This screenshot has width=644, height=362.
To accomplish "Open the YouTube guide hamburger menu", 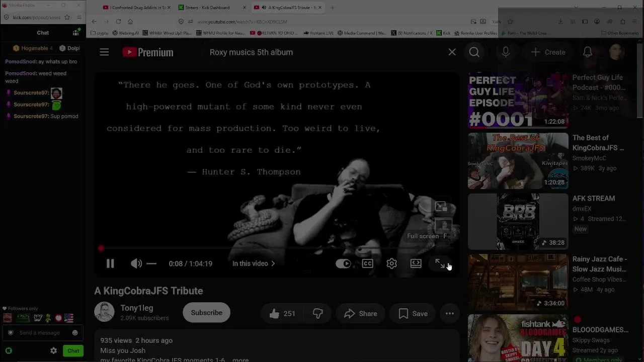I will (x=104, y=52).
